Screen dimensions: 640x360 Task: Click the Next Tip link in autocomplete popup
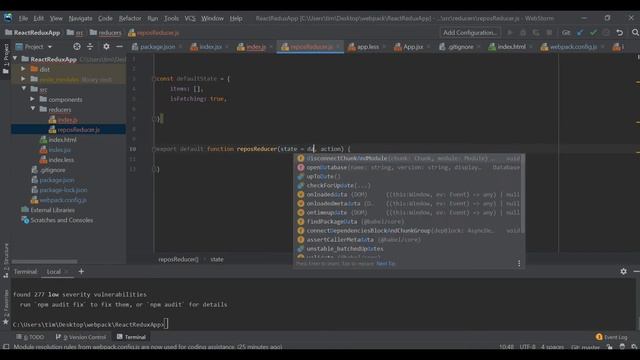pyautogui.click(x=386, y=264)
